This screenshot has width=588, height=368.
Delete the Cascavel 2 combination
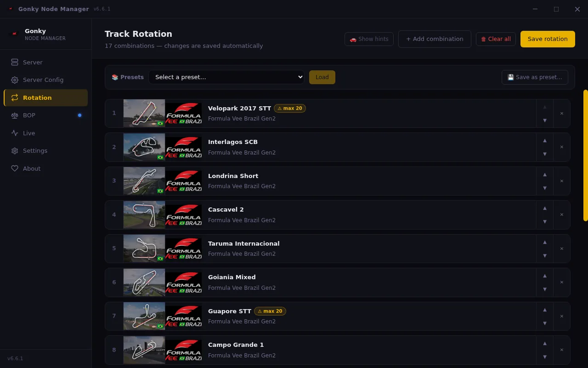tap(561, 214)
